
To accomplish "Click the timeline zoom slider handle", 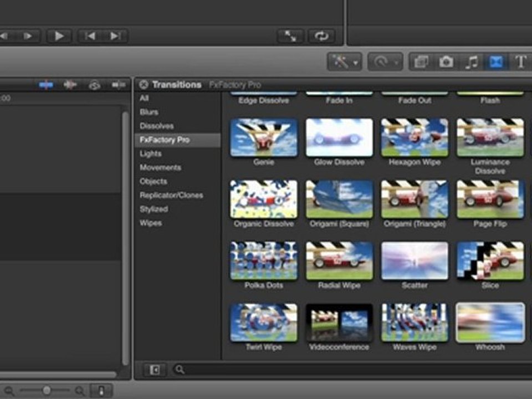I will pyautogui.click(x=47, y=391).
